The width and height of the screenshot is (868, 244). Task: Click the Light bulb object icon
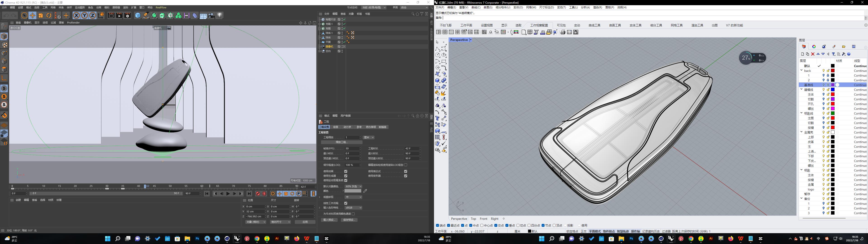coord(220,16)
